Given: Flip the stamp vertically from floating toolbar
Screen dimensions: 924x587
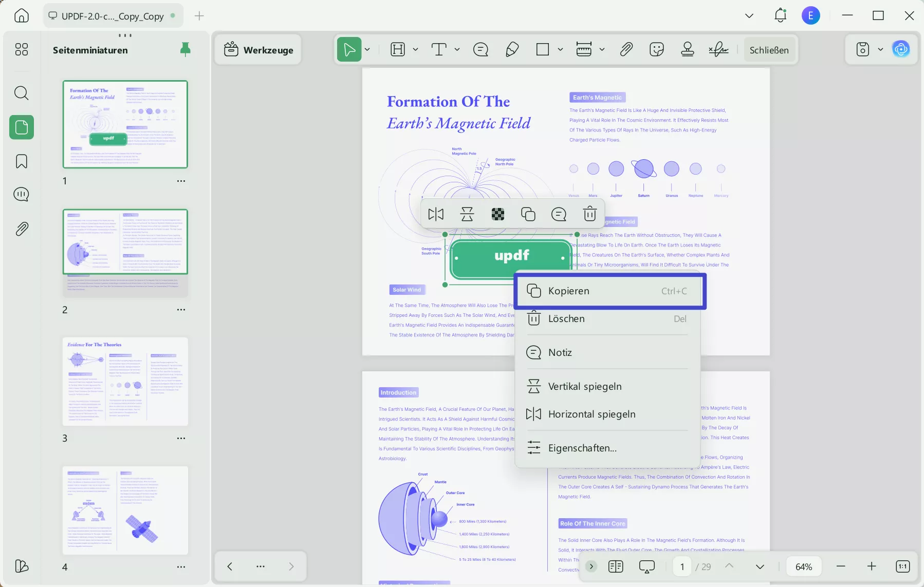Looking at the screenshot, I should click(467, 214).
